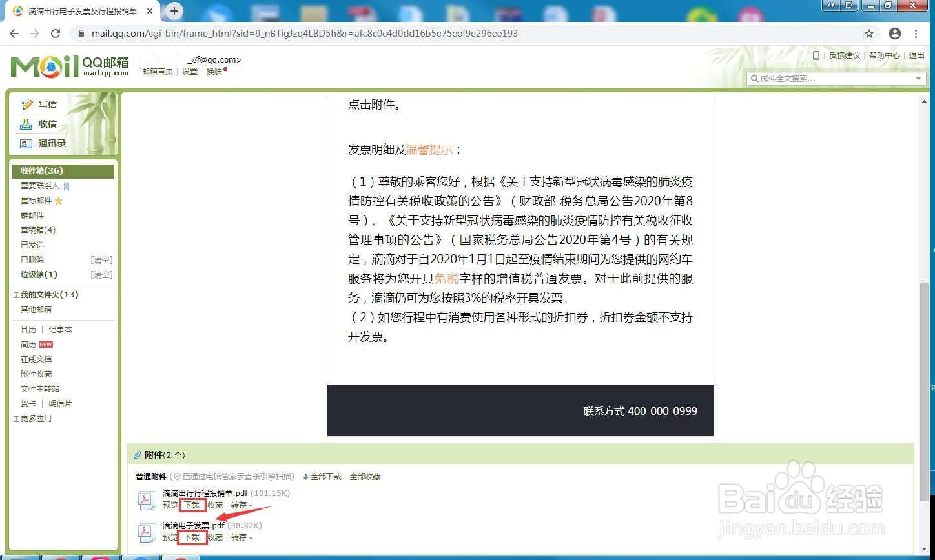Click 反馈建议 in the top right
The width and height of the screenshot is (935, 560).
tap(845, 55)
